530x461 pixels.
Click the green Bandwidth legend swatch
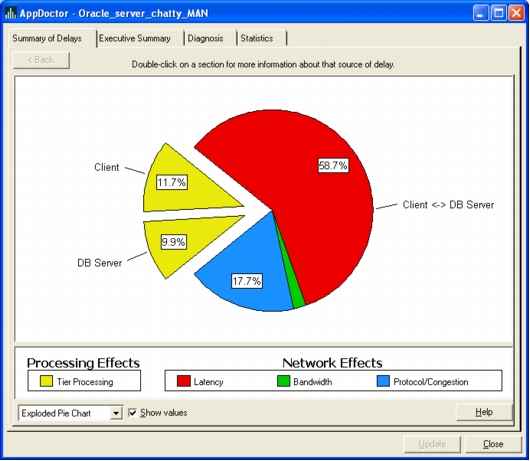[284, 381]
